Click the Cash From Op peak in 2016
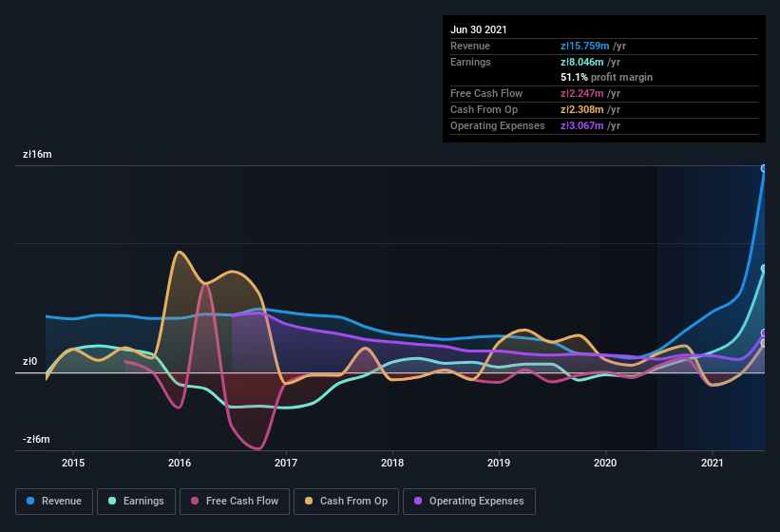The width and height of the screenshot is (780, 532). pos(179,252)
